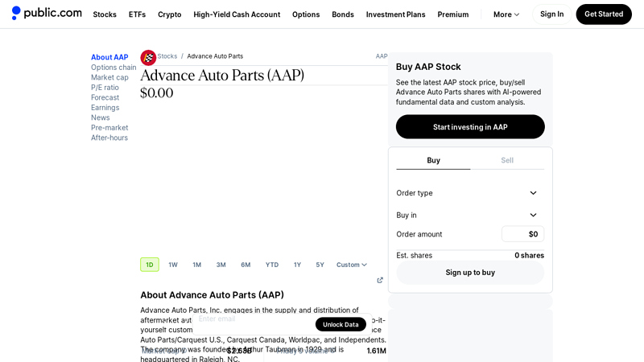Open the Premium page
The height and width of the screenshot is (362, 644).
tap(453, 14)
